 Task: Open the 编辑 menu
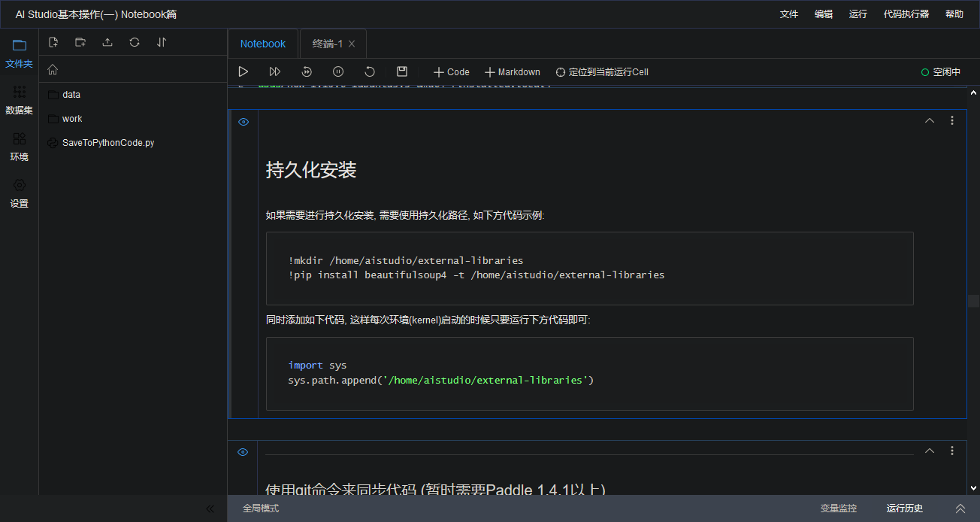[x=824, y=14]
